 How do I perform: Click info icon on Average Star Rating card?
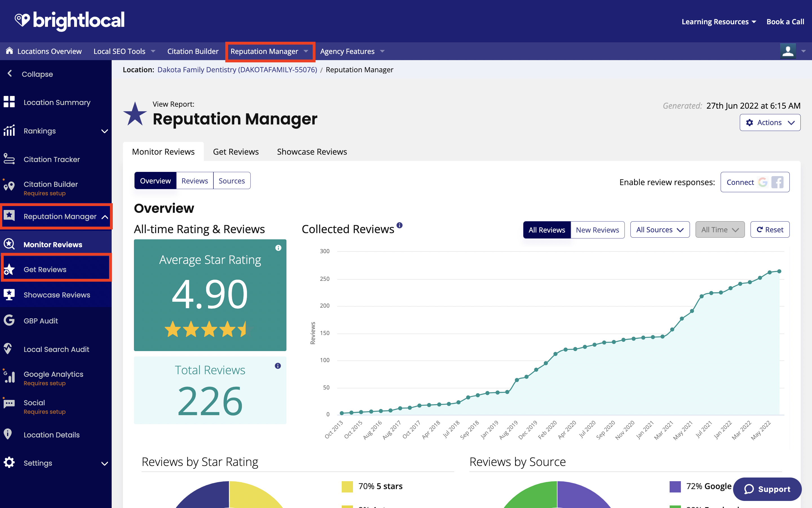[x=278, y=248]
